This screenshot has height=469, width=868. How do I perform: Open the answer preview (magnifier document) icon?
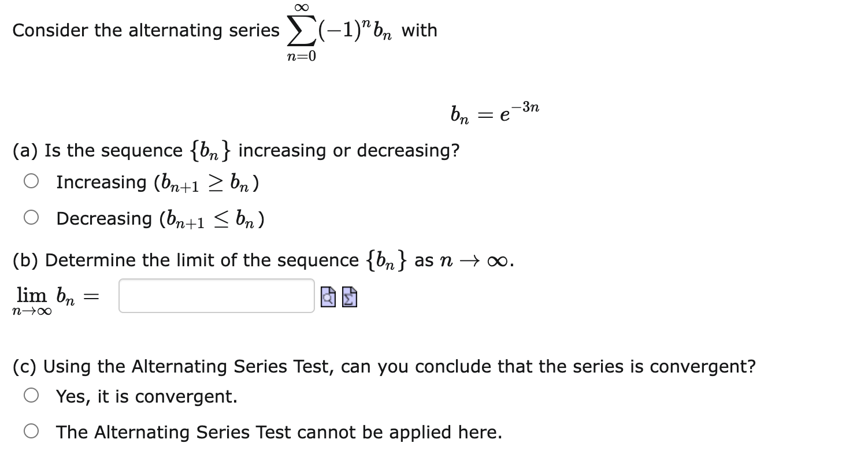tap(327, 296)
